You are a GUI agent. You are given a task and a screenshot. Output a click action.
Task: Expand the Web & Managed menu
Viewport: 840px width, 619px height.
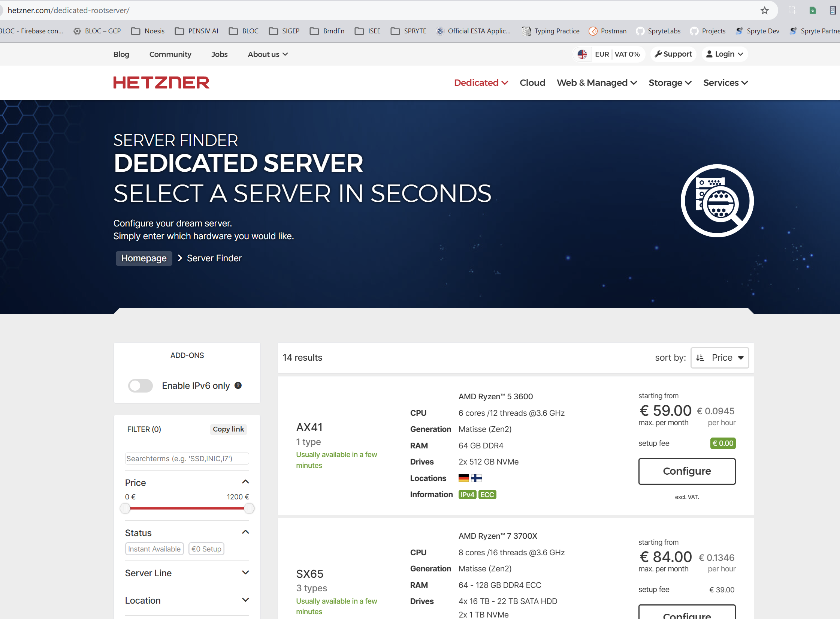[597, 83]
